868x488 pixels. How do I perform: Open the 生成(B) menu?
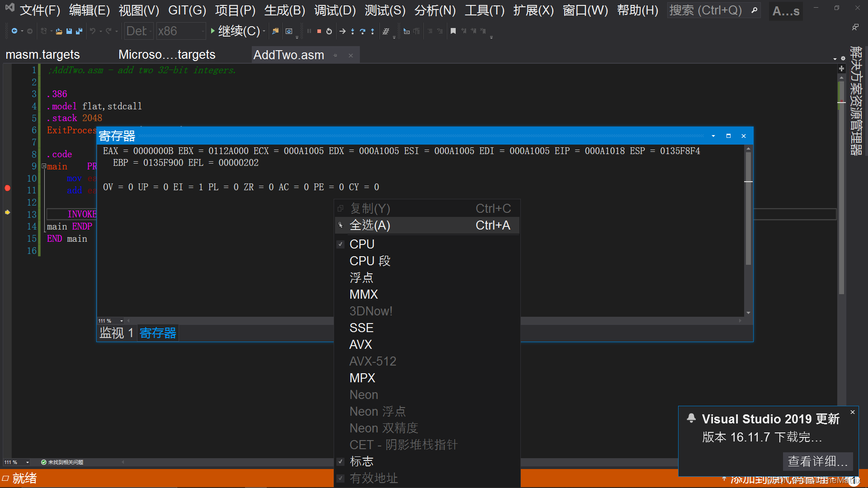pos(285,10)
